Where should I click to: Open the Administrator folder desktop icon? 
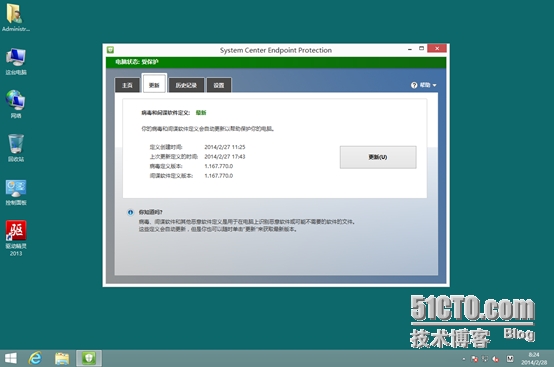click(16, 18)
